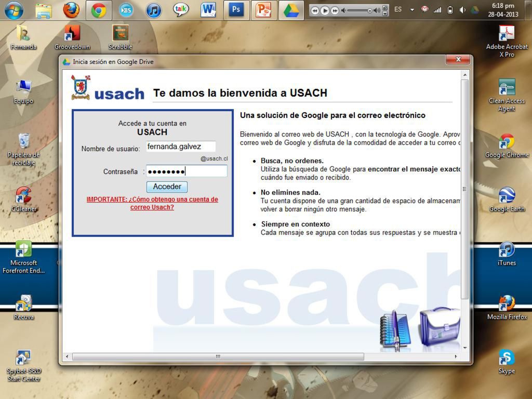
Task: Open the Google Drive tray icon
Action: point(475,10)
